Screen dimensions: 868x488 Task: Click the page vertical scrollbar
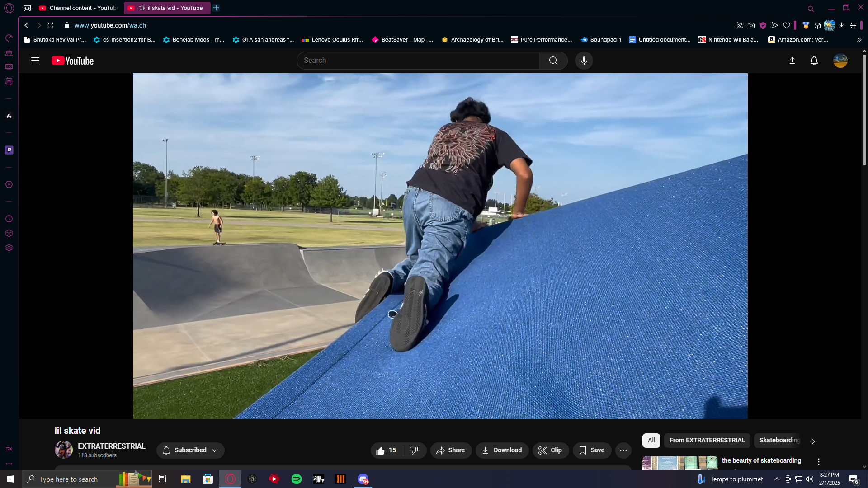pos(864,111)
